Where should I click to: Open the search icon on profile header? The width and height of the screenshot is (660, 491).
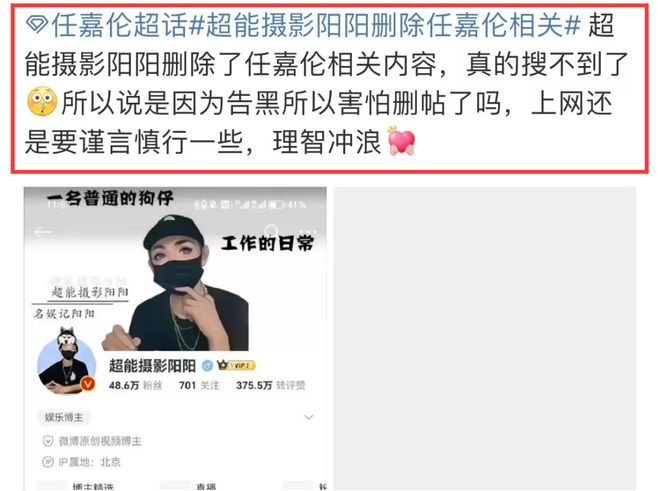[271, 231]
